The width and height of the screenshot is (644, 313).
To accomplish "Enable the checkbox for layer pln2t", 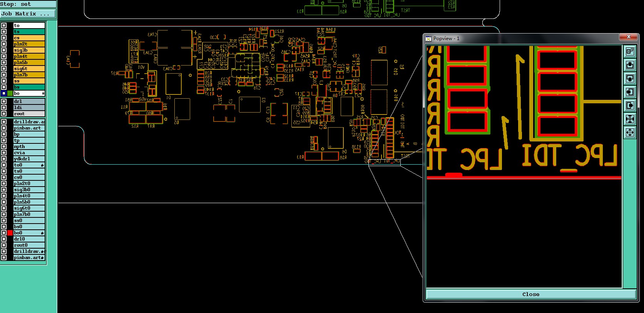I will click(x=4, y=44).
